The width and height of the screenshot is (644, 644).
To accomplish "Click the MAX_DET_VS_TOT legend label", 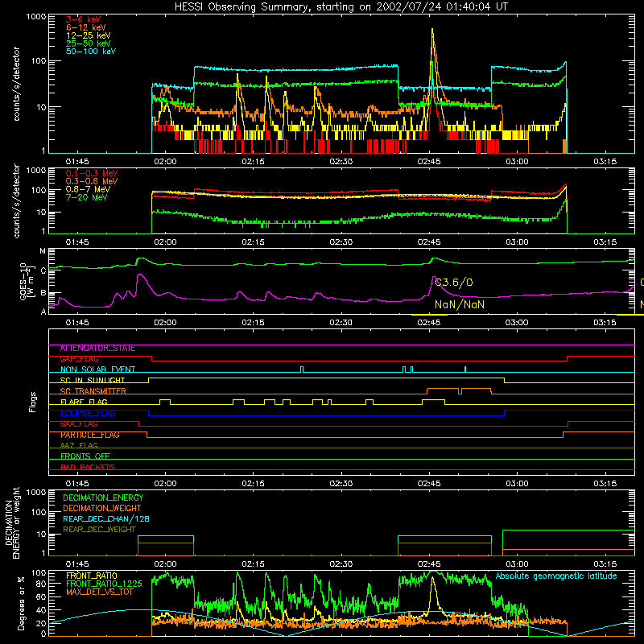I will pyautogui.click(x=99, y=592).
